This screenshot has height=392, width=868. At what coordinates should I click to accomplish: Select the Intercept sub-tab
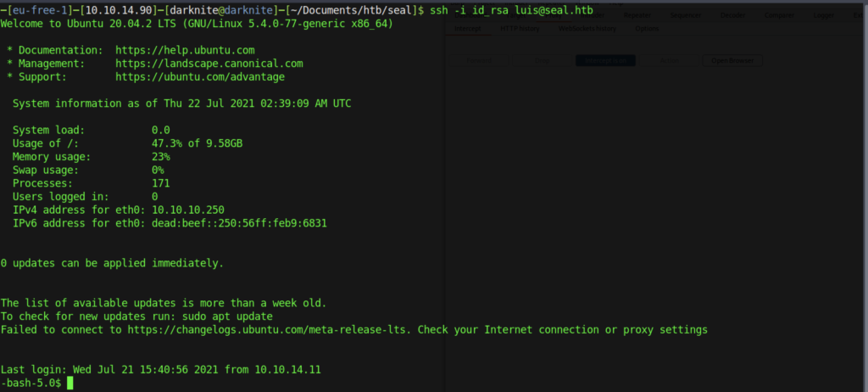468,28
